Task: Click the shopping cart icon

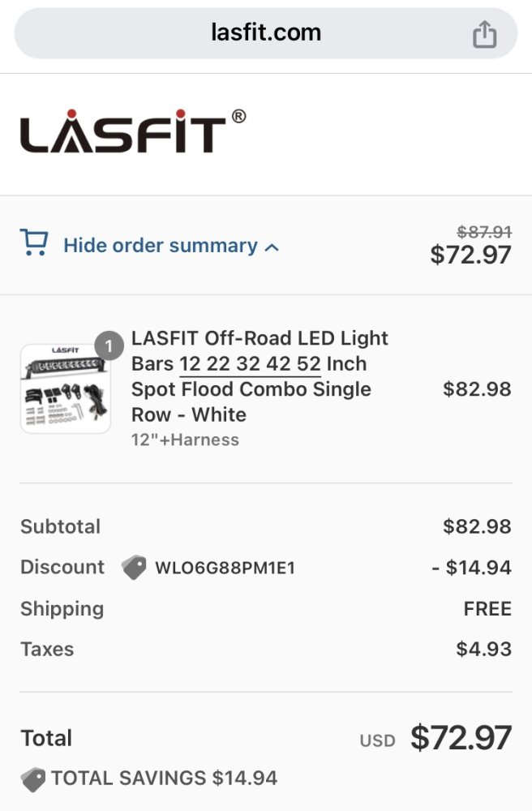Action: pyautogui.click(x=34, y=242)
